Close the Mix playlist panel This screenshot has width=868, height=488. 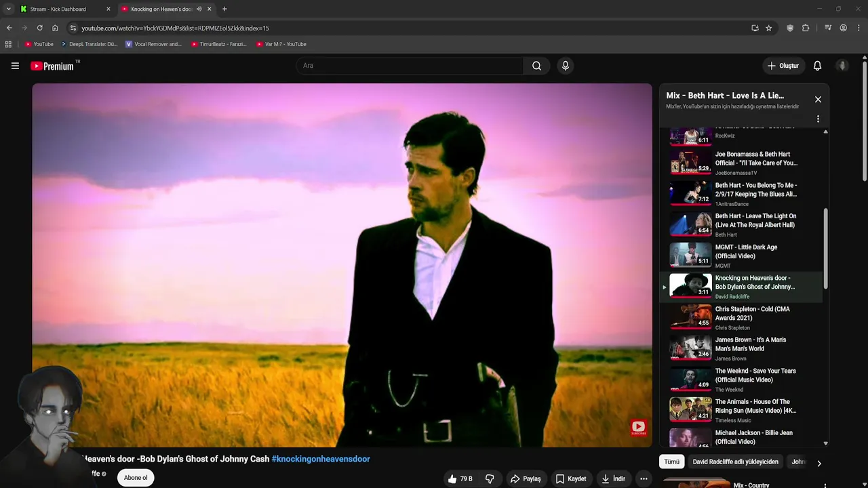pos(818,100)
